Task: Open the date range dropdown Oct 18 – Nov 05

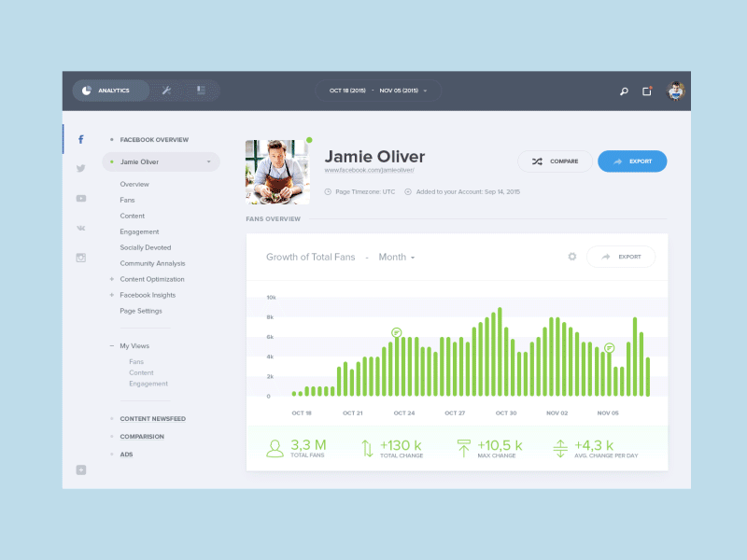Action: point(378,91)
